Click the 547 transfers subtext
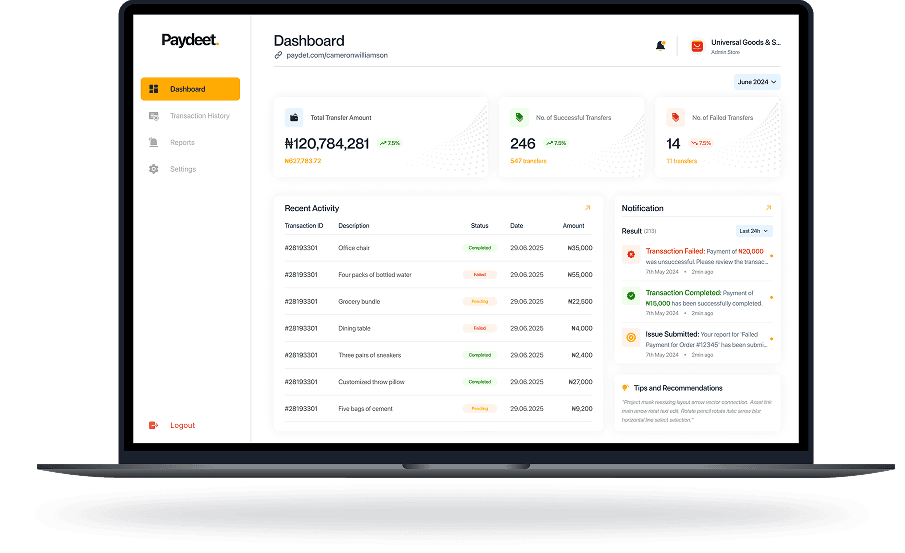Screen dimensions: 905x553 coord(528,161)
